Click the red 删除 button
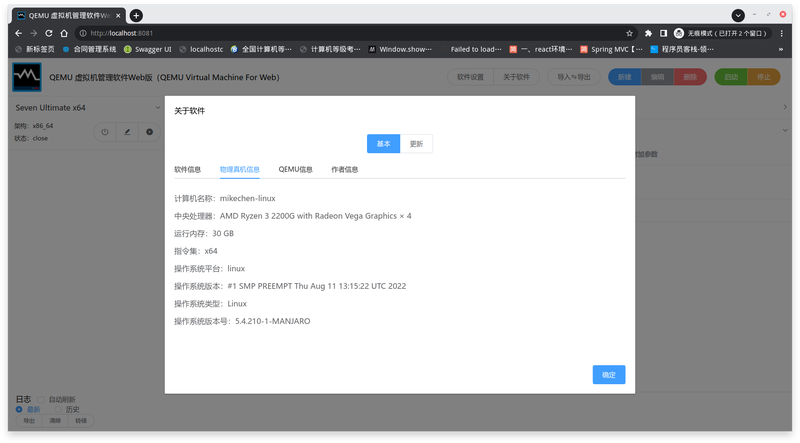Screen dimensions: 800x443 [690, 77]
